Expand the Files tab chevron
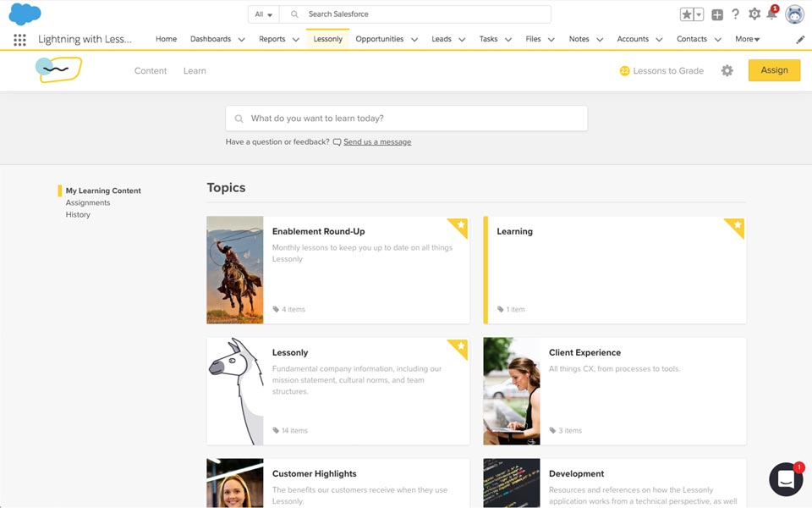 coord(551,40)
